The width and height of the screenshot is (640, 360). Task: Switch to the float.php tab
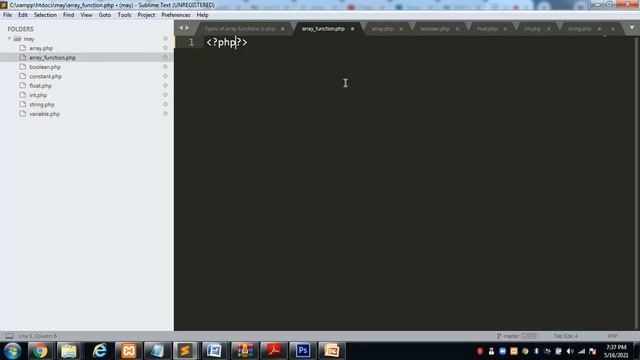pos(487,29)
